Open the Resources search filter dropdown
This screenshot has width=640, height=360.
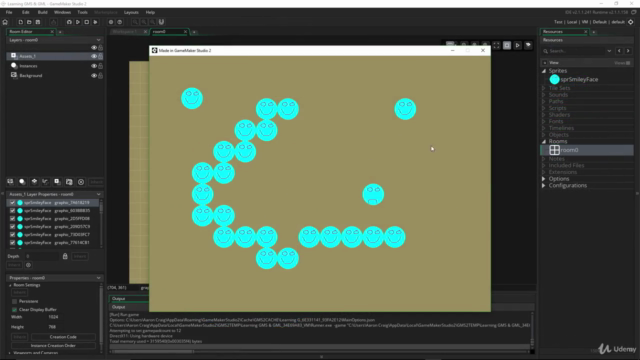coord(609,51)
